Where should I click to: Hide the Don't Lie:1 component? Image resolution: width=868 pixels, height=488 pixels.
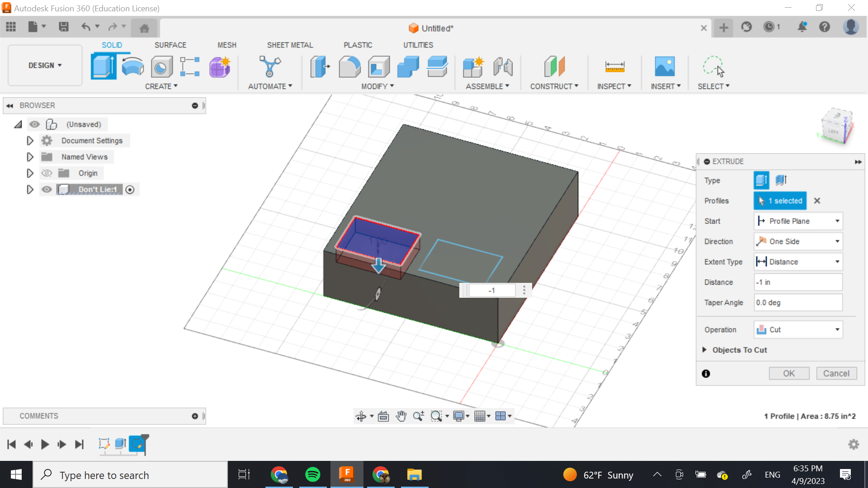pos(47,189)
